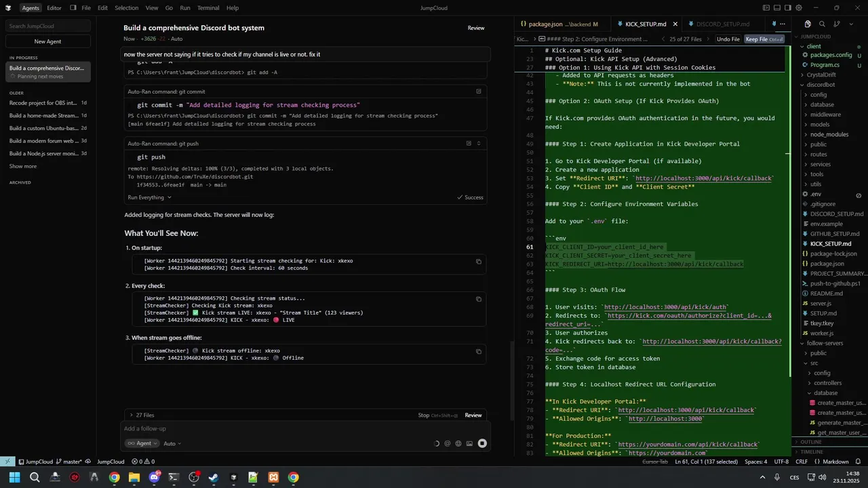Click the New Agent button
868x488 pixels.
(x=47, y=41)
